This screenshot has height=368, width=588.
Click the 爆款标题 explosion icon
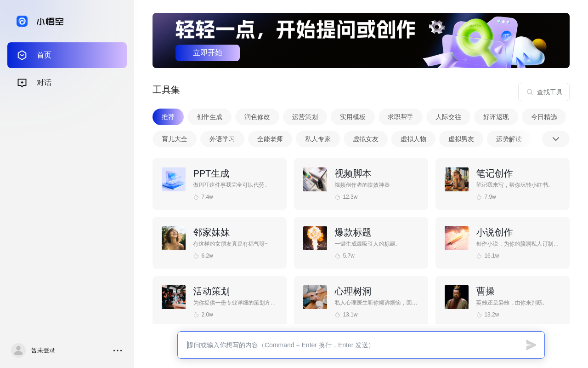pos(315,238)
